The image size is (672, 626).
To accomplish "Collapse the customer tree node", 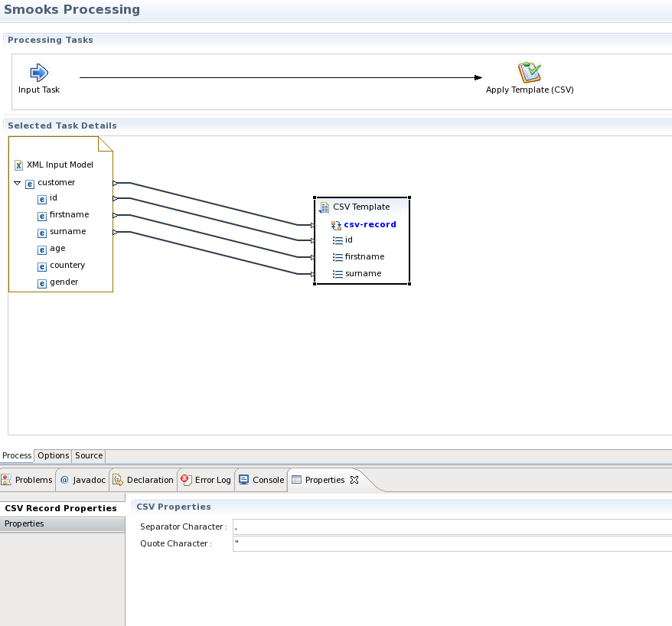I will coord(17,183).
